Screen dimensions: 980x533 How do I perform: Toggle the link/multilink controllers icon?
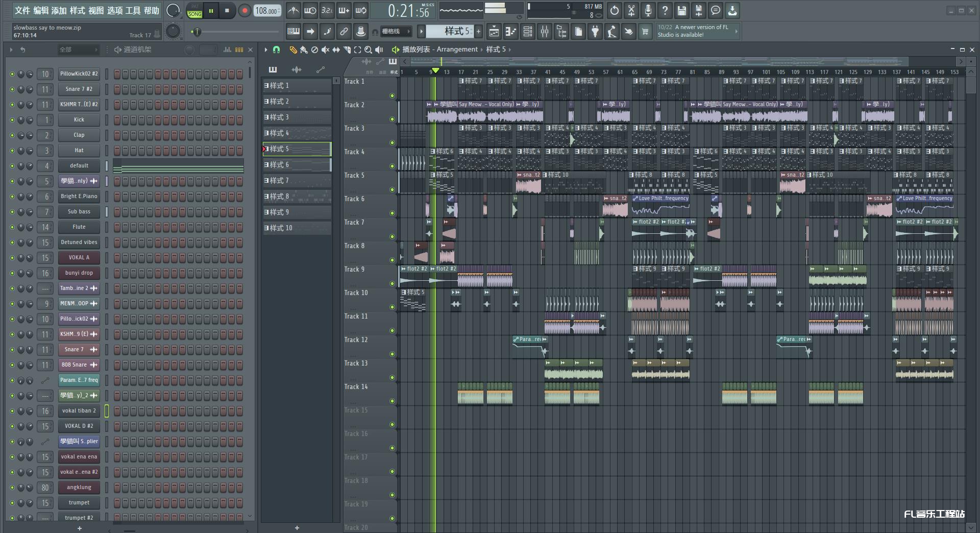[344, 32]
